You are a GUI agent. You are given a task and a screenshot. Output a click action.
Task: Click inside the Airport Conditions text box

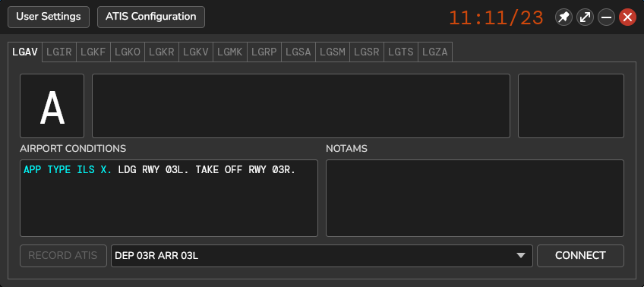[x=169, y=198]
